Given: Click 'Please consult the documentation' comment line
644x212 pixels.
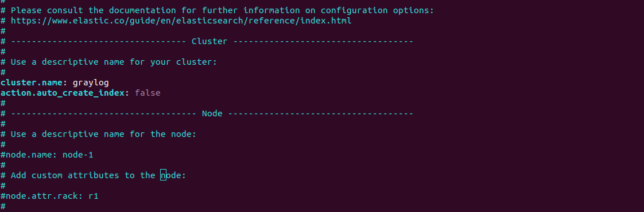Looking at the screenshot, I should [218, 10].
